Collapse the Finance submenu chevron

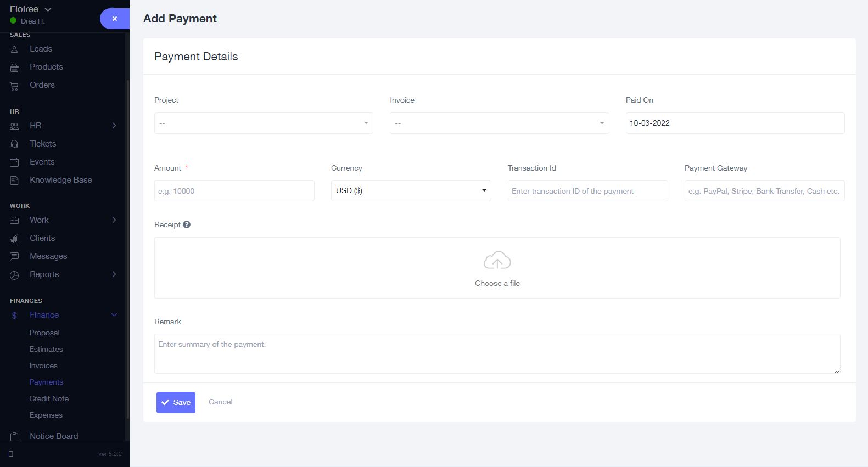(x=114, y=315)
